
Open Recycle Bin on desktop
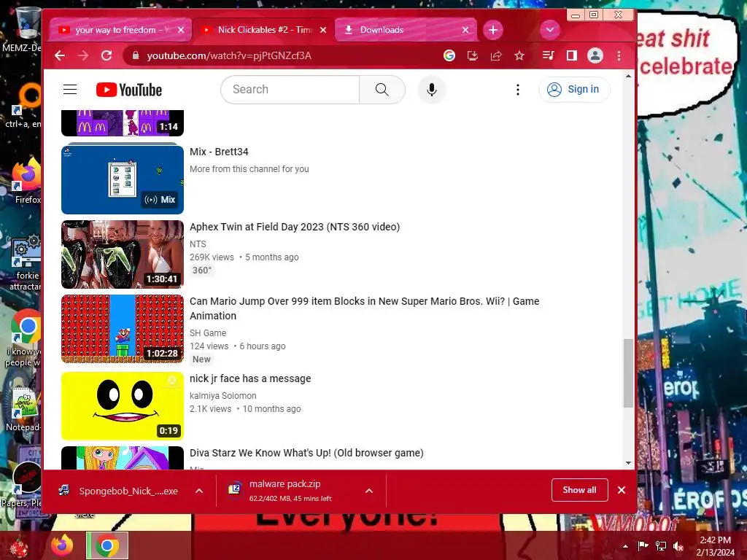pyautogui.click(x=26, y=28)
